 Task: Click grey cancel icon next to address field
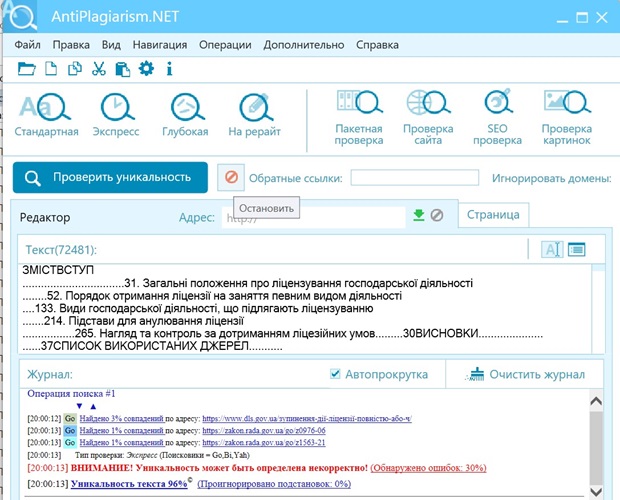pyautogui.click(x=437, y=215)
